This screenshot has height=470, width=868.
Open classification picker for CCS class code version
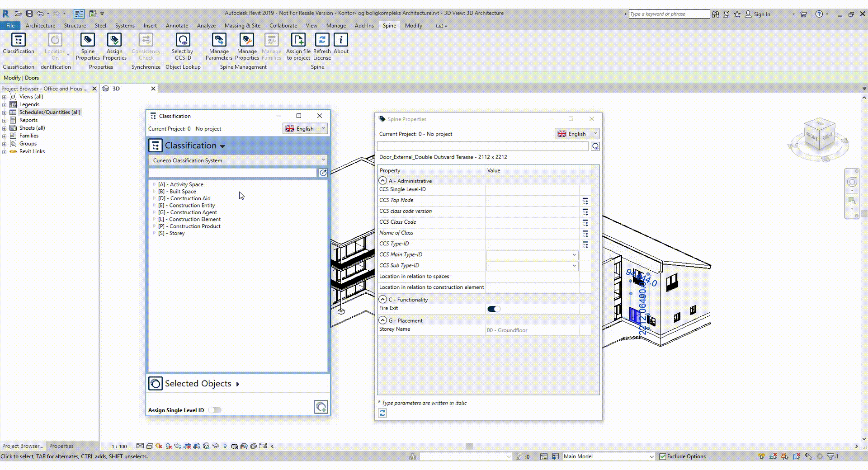pos(585,211)
